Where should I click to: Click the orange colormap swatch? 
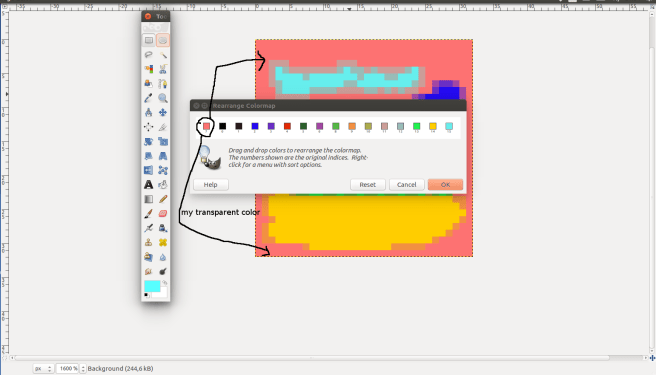pyautogui.click(x=352, y=126)
